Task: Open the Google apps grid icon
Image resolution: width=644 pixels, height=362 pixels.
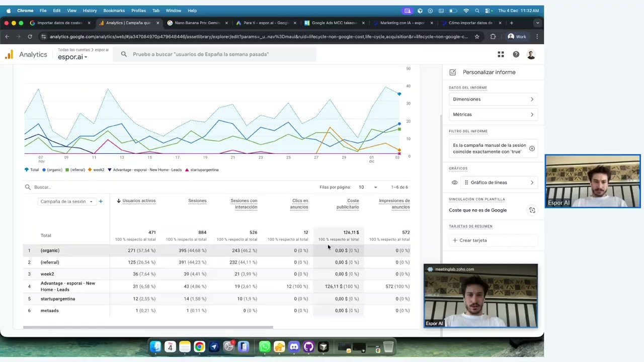Action: 501,54
